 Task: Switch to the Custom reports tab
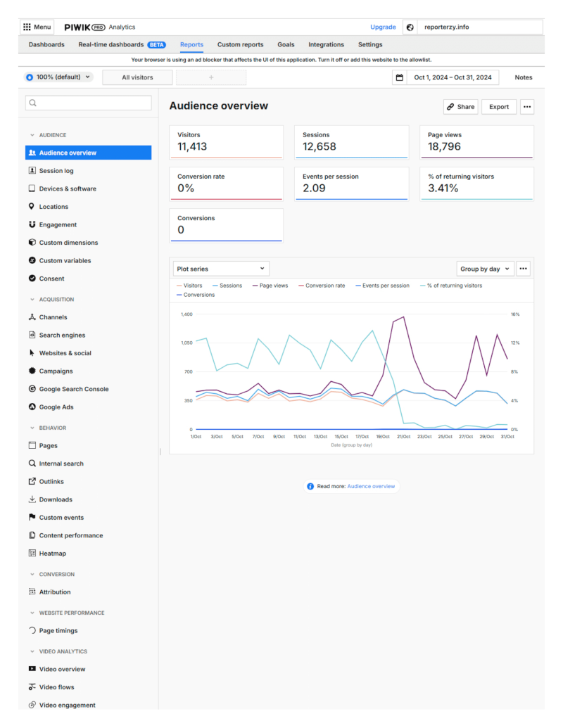[240, 44]
